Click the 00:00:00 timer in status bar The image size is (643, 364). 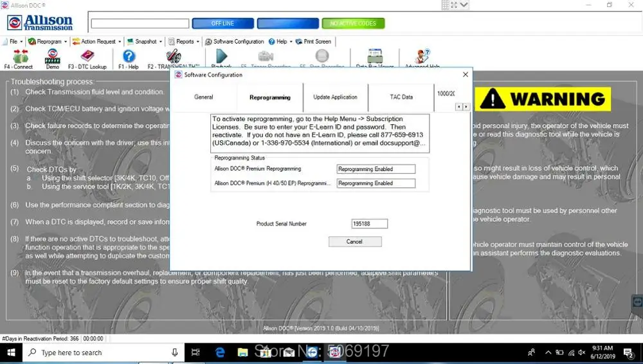pyautogui.click(x=93, y=338)
